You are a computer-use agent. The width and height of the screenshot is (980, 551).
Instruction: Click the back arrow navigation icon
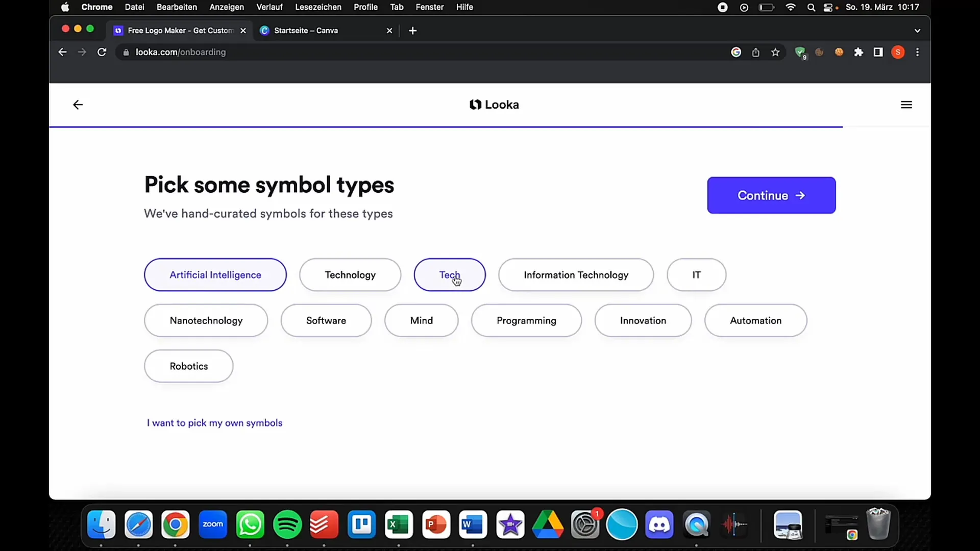click(x=78, y=104)
